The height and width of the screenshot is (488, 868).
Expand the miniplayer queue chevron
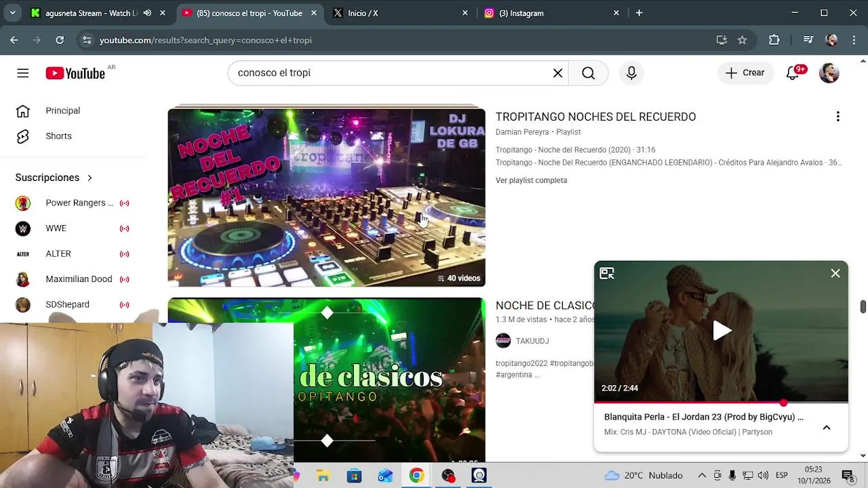[x=827, y=428]
